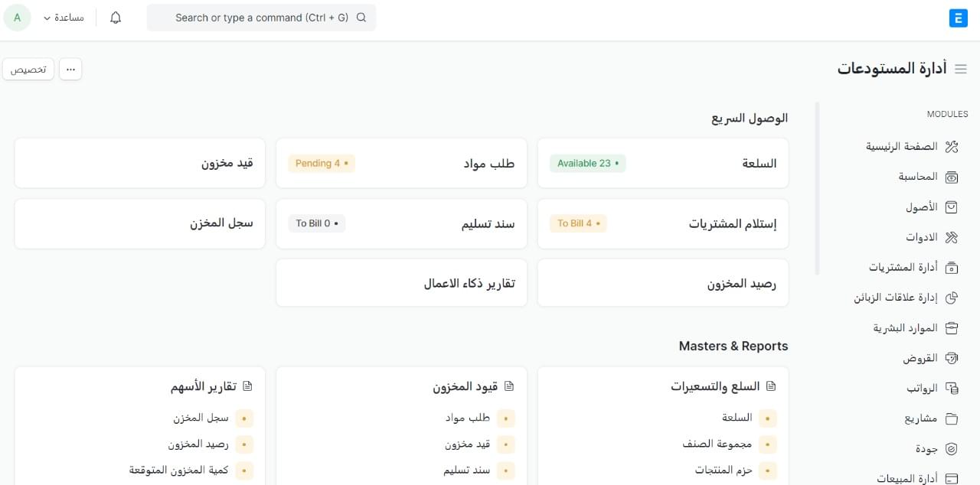This screenshot has width=980, height=485.
Task: Click the dot beside حزم المنتجات
Action: (768, 470)
